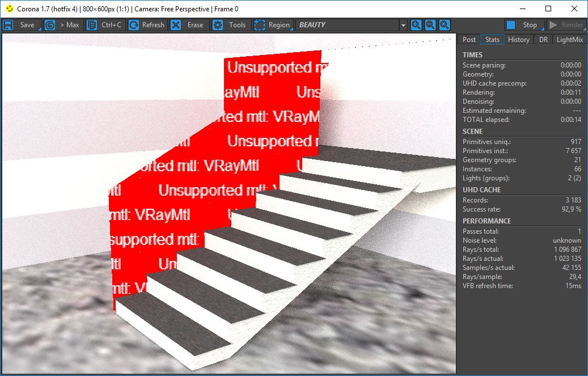Open the History tab
This screenshot has width=588, height=376.
[x=518, y=39]
